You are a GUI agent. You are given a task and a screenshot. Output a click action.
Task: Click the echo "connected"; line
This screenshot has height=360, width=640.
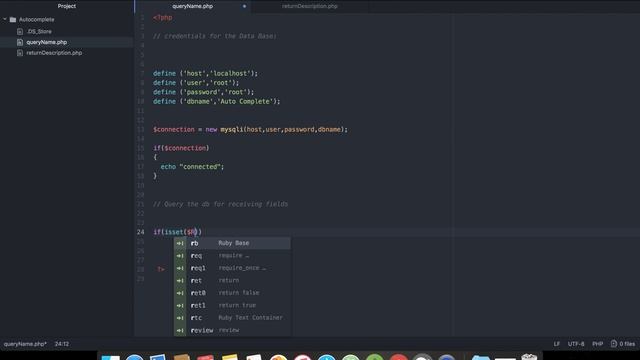point(192,167)
